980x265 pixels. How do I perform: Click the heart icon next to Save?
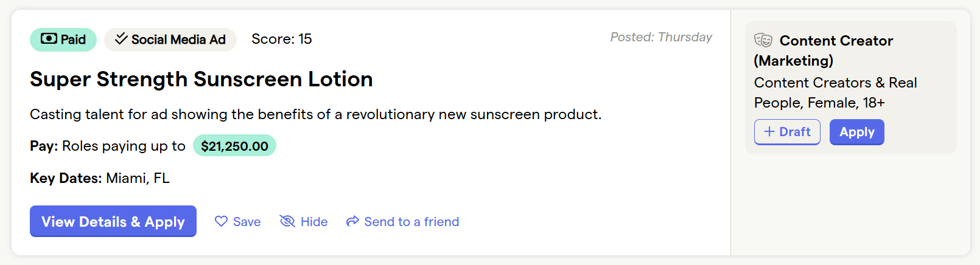pyautogui.click(x=221, y=221)
